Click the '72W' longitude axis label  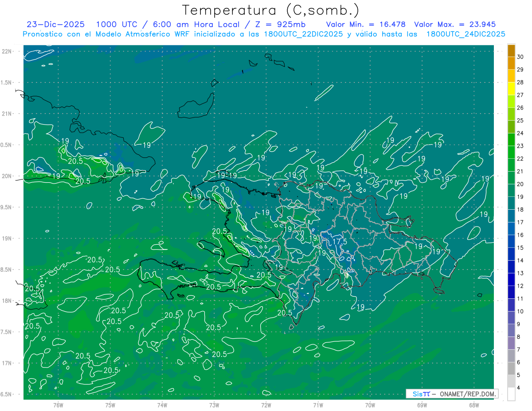click(266, 405)
